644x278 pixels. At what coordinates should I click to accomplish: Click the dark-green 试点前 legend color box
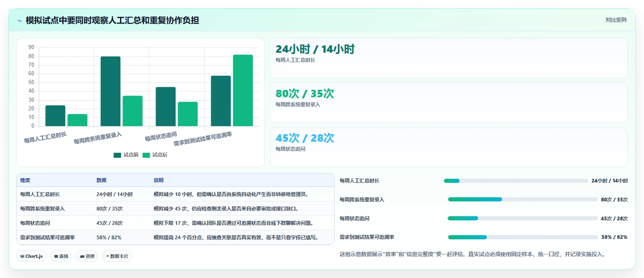pos(117,155)
